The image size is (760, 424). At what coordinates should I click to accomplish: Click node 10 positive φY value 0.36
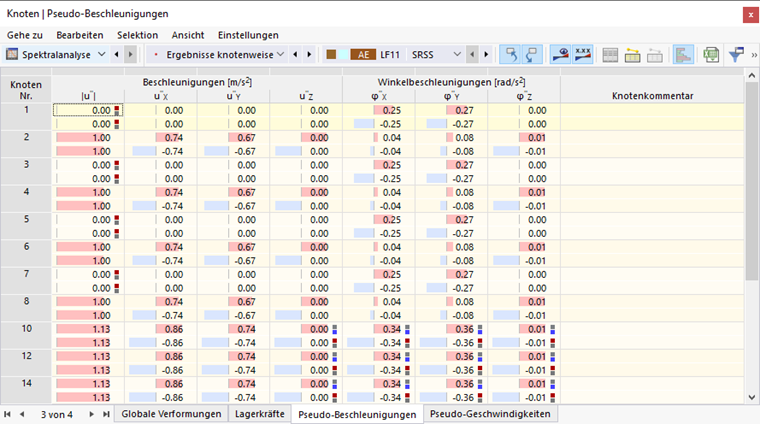pos(451,329)
